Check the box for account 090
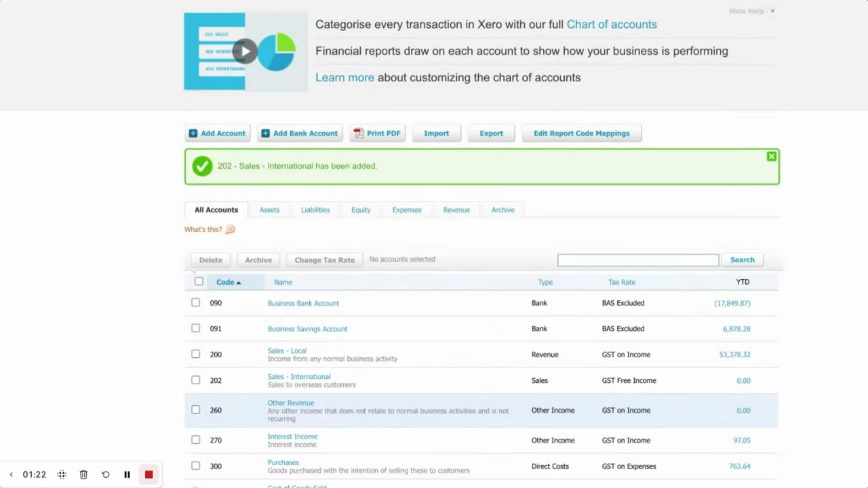Image resolution: width=868 pixels, height=488 pixels. tap(196, 302)
